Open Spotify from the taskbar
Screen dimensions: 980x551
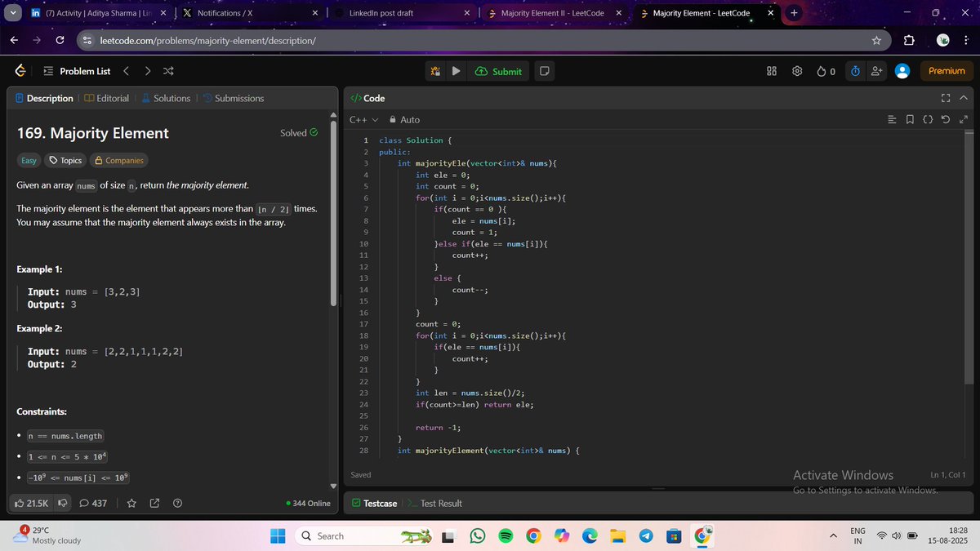click(x=506, y=535)
